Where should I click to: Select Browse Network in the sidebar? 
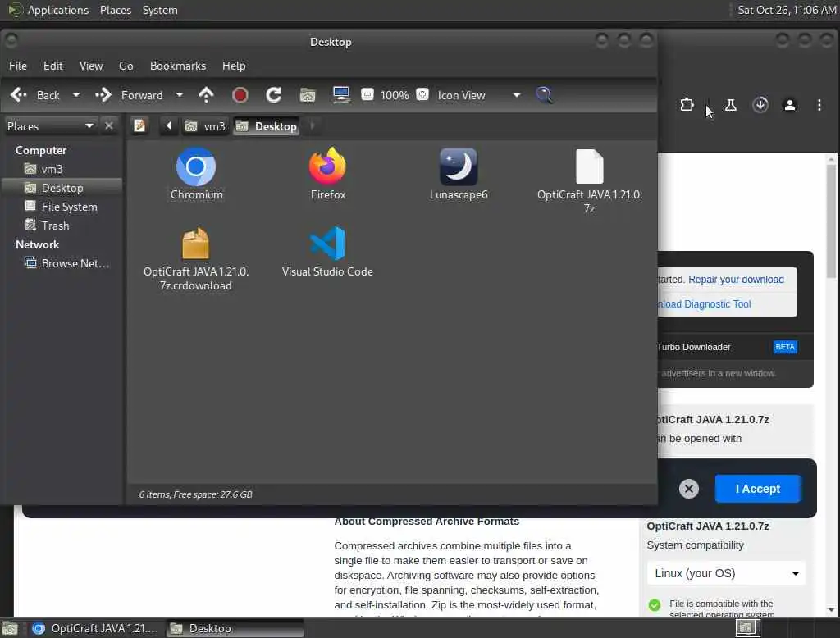(x=75, y=263)
